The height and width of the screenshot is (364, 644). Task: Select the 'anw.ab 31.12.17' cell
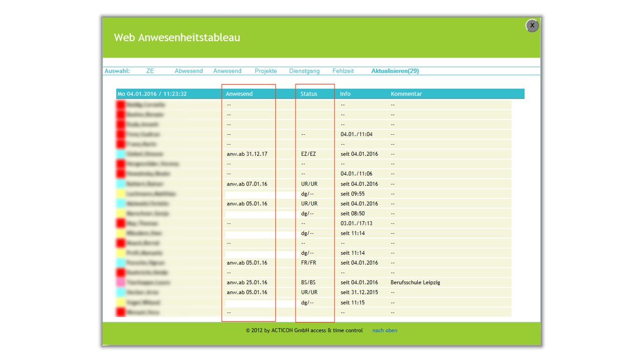click(247, 154)
